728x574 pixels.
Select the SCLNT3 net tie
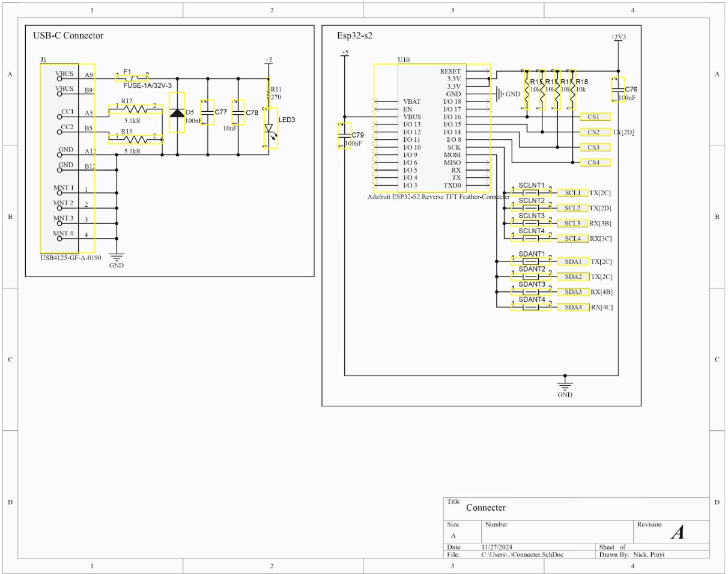[531, 223]
